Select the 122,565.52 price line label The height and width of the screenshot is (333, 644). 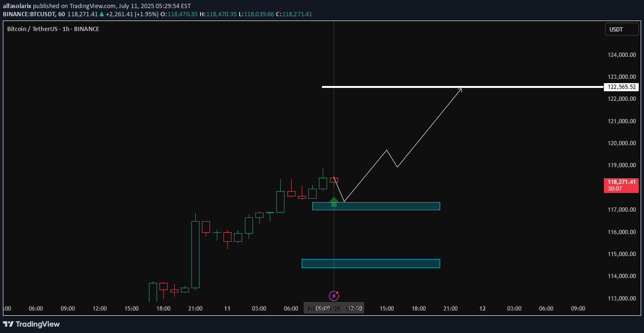(621, 87)
